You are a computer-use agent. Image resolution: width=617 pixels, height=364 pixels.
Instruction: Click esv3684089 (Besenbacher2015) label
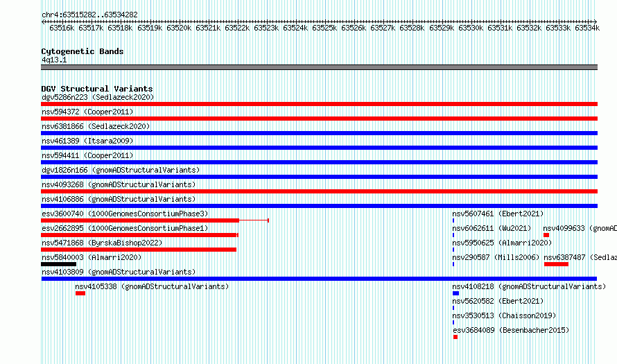(511, 330)
